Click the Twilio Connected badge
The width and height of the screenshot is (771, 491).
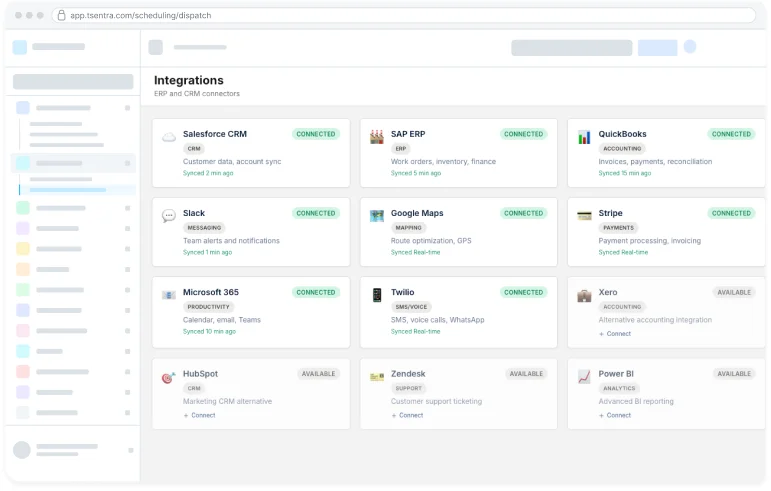coord(524,292)
